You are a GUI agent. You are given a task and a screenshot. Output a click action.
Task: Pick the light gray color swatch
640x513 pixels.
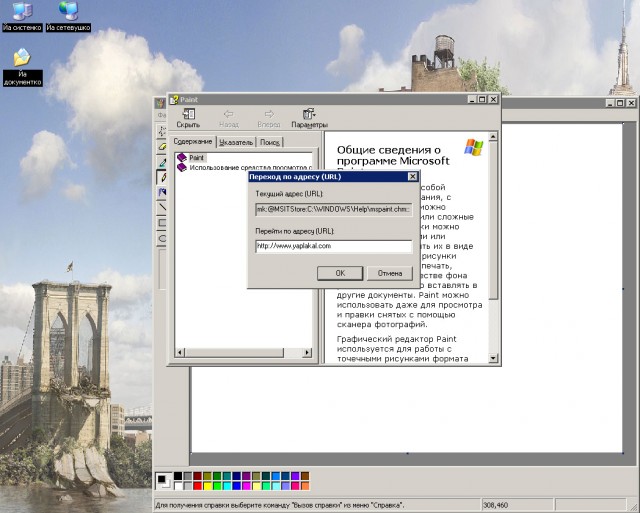pyautogui.click(x=188, y=486)
